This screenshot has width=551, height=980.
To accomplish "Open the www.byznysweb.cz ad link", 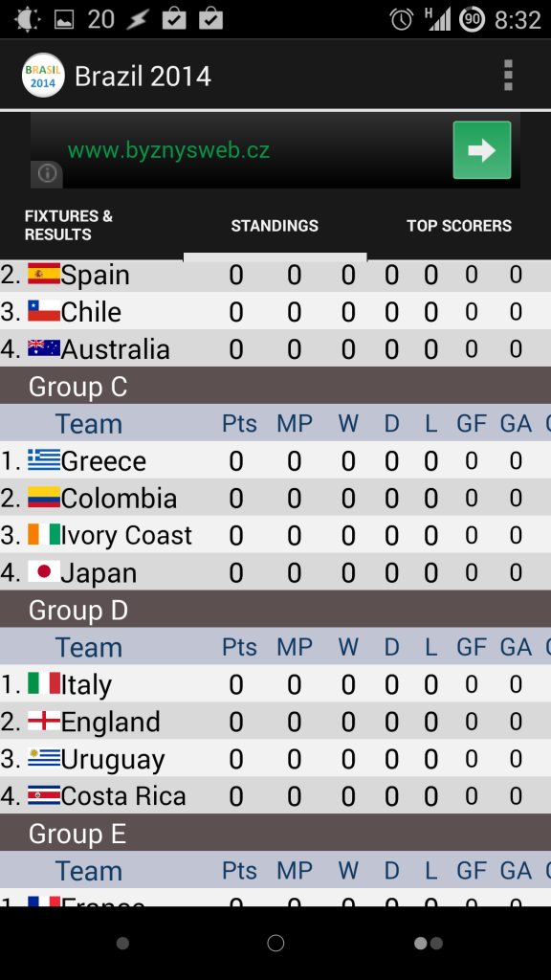I will pyautogui.click(x=168, y=150).
